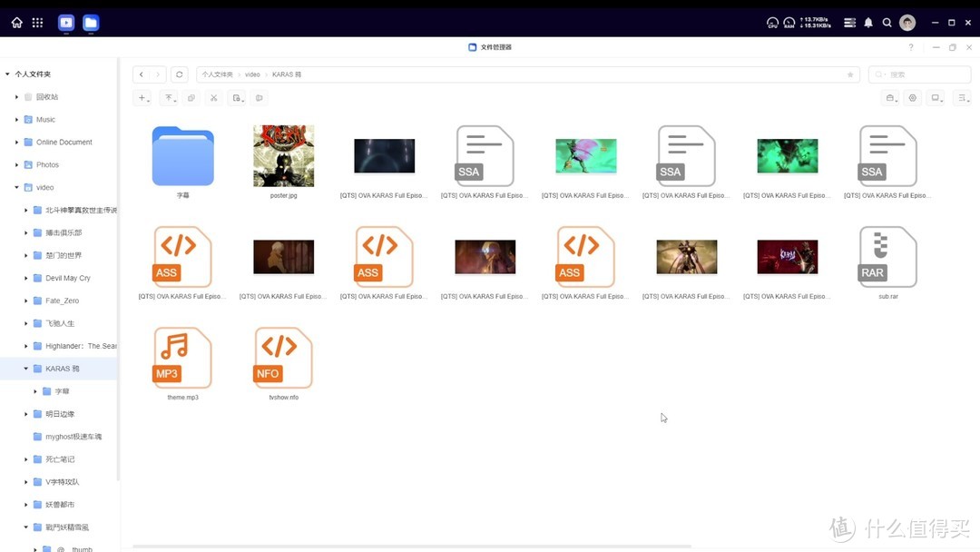980x552 pixels.
Task: Open the poster.jpg thumbnail
Action: [x=283, y=156]
